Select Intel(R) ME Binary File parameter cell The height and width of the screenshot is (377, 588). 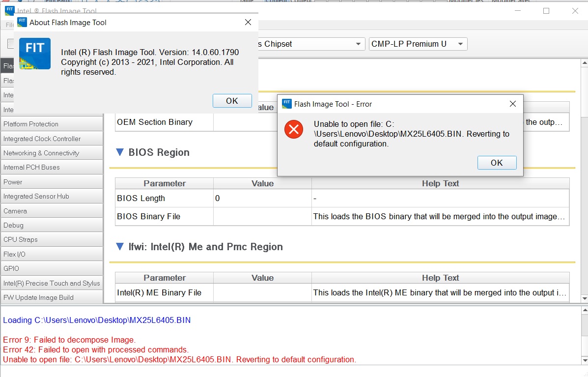coord(164,292)
